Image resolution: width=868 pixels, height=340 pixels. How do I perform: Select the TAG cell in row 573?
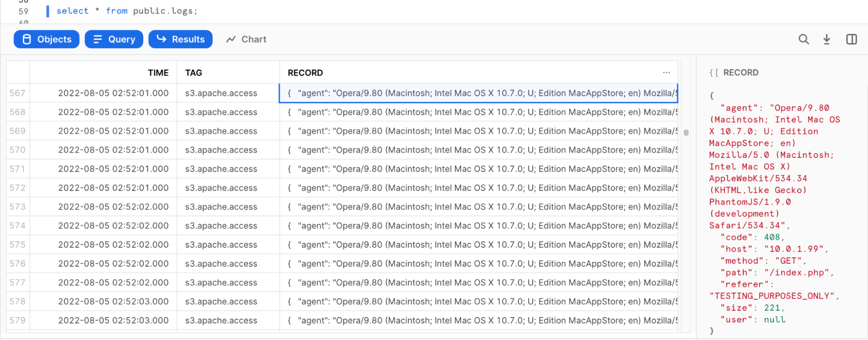[x=221, y=207]
